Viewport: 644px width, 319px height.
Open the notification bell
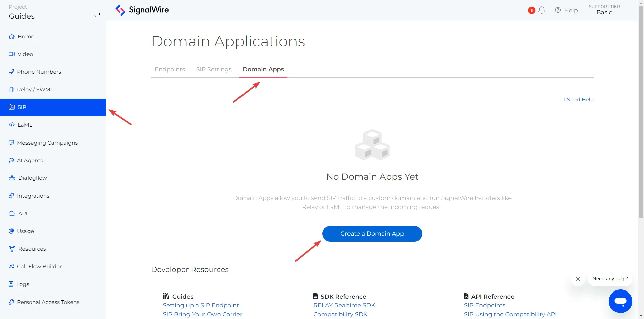tap(542, 10)
